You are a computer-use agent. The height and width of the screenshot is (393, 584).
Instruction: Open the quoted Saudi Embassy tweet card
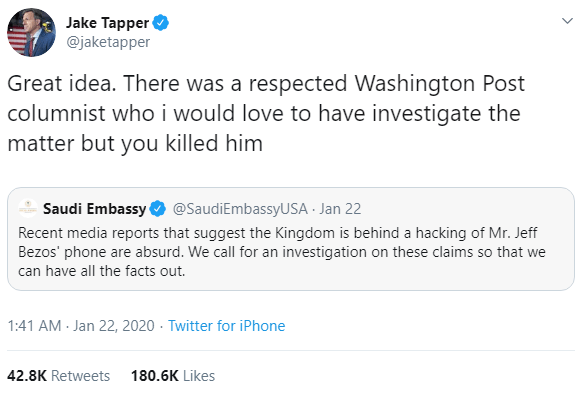tap(291, 239)
